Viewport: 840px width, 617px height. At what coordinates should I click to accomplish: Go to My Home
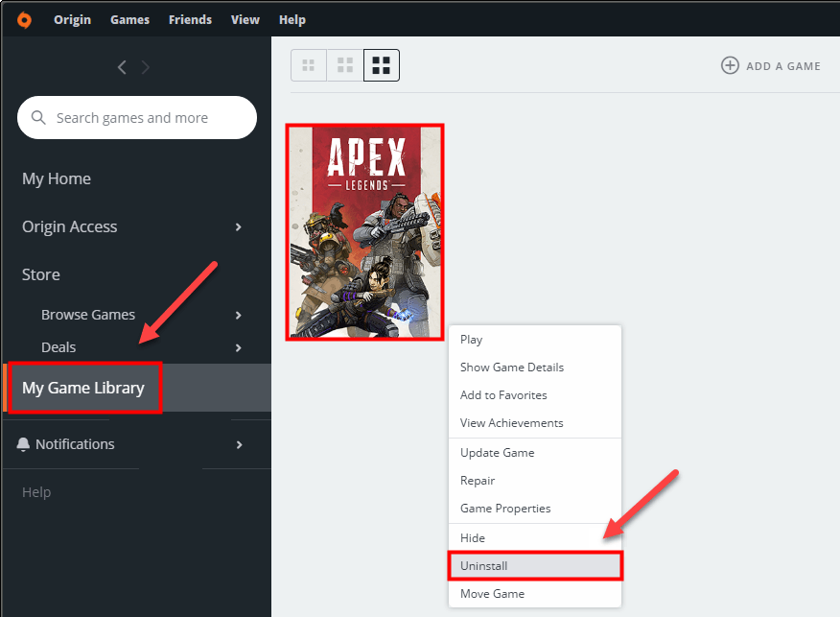57,178
